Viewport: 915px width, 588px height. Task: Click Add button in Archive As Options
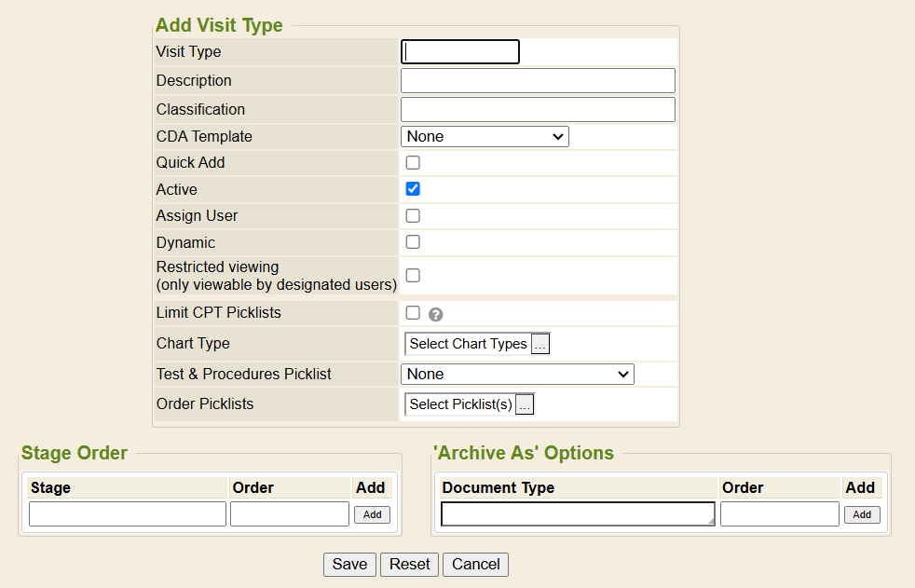point(862,514)
